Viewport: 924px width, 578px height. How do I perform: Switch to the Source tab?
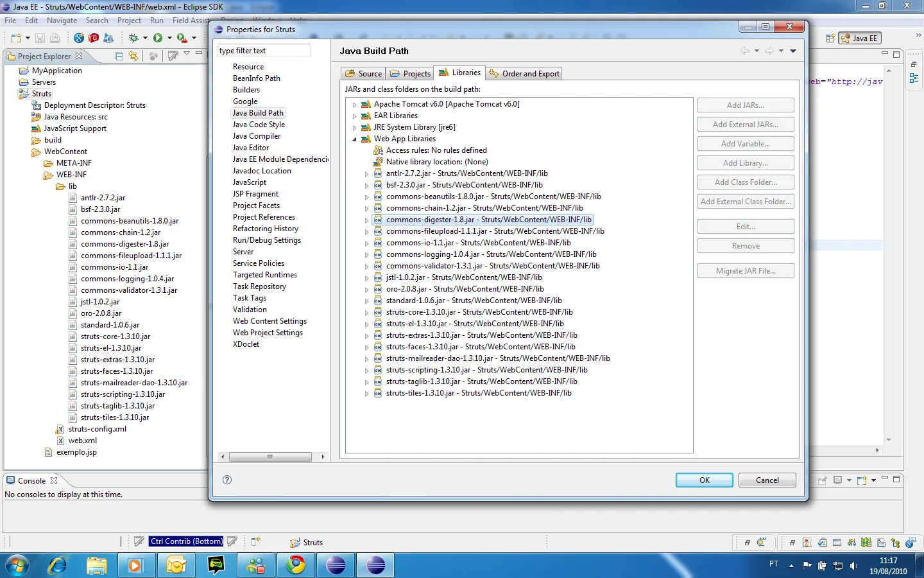pyautogui.click(x=363, y=74)
